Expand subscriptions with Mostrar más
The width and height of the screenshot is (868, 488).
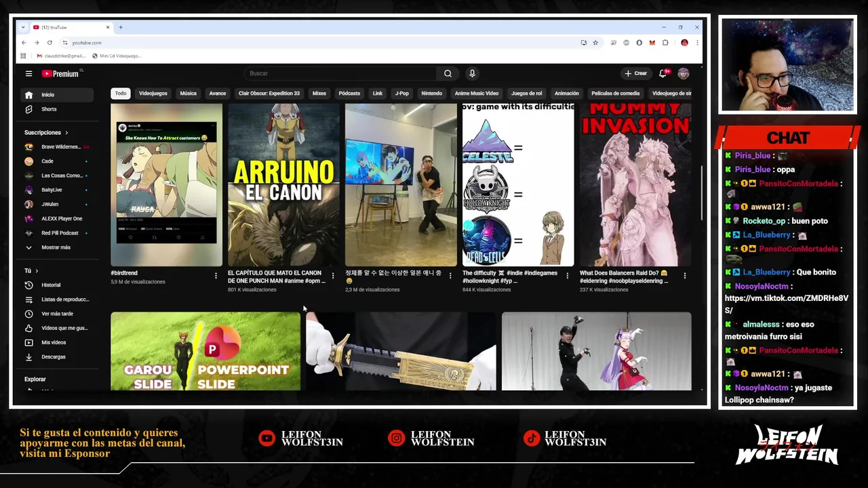pyautogui.click(x=56, y=247)
